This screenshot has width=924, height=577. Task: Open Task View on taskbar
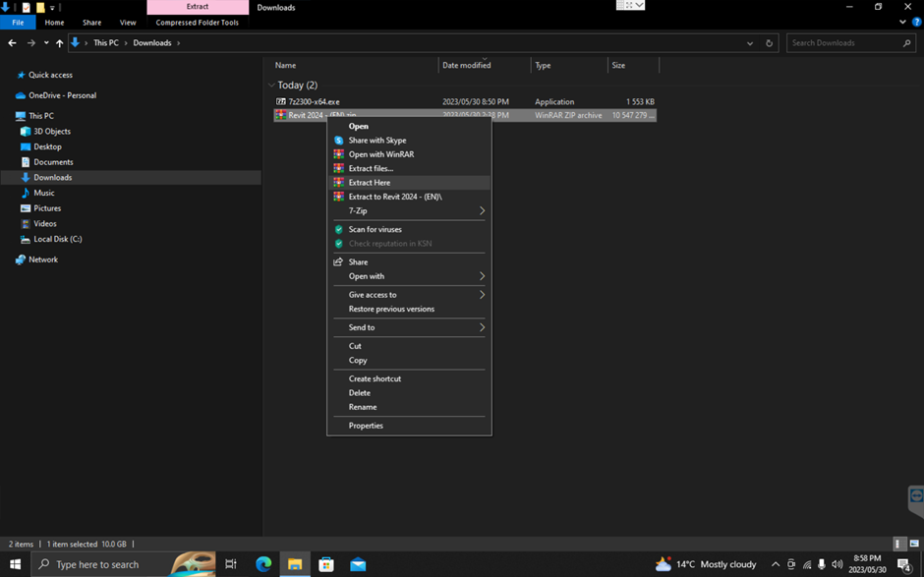[231, 564]
